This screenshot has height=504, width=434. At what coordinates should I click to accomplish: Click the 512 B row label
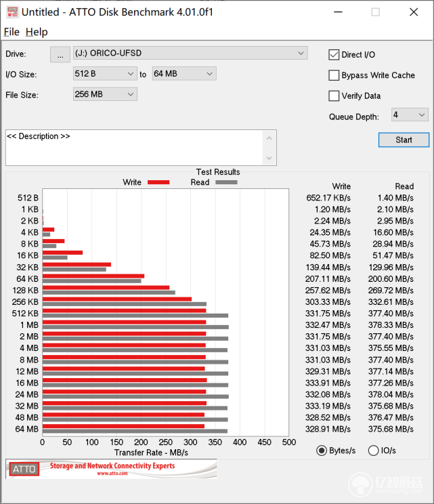[28, 198]
